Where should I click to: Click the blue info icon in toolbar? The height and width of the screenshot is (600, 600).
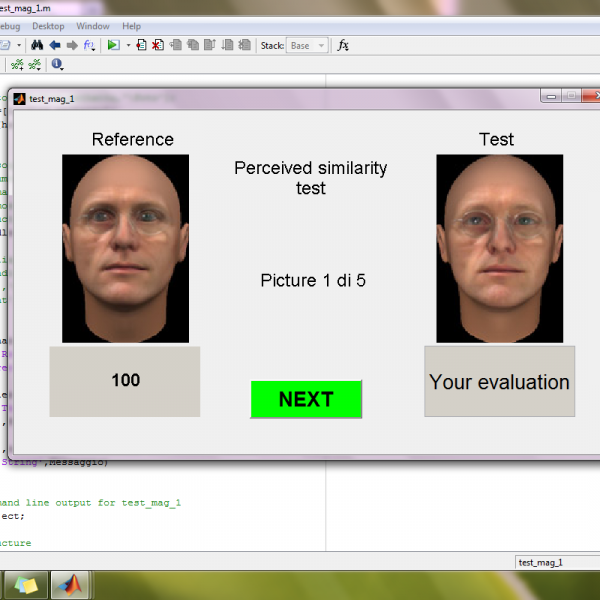click(x=57, y=65)
